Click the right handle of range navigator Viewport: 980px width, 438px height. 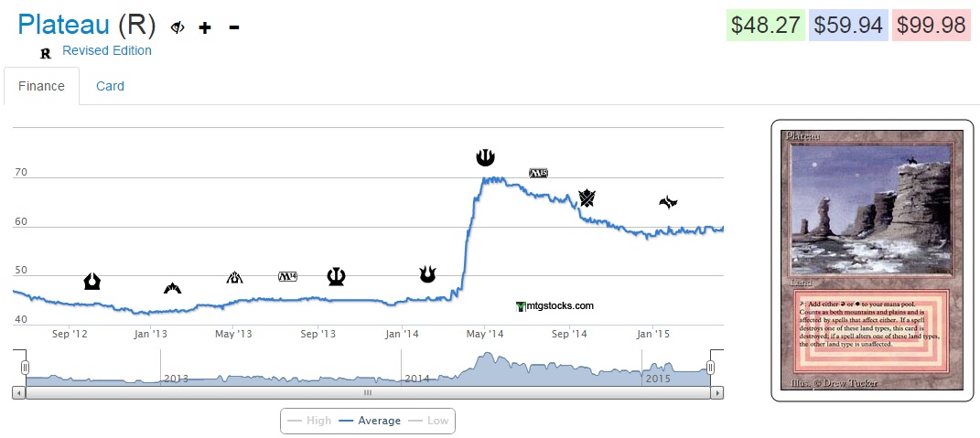point(710,368)
